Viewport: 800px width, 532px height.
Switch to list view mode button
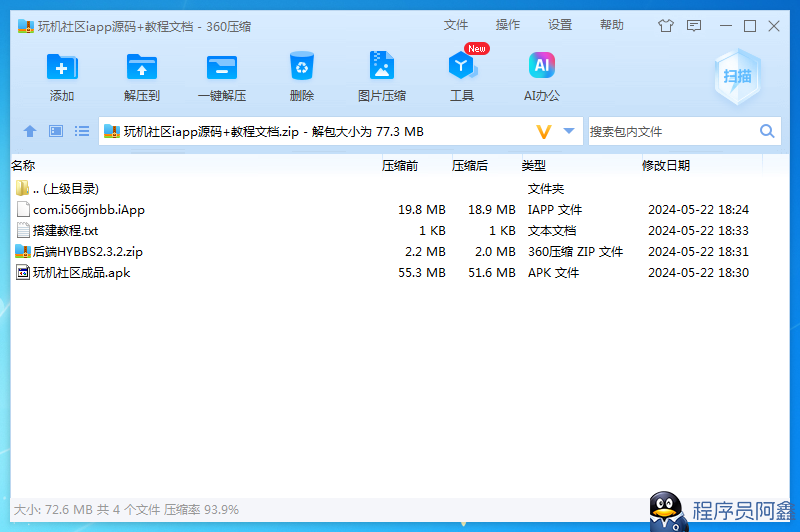pyautogui.click(x=82, y=132)
